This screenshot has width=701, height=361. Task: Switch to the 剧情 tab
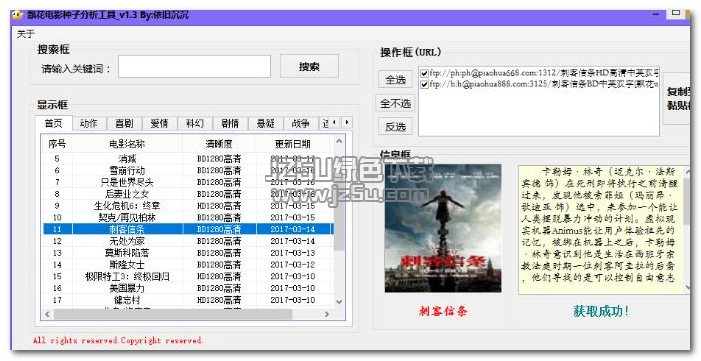coord(230,123)
